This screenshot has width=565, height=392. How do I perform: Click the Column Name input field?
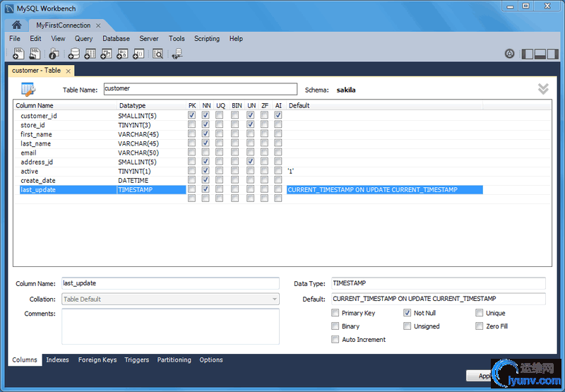pyautogui.click(x=170, y=283)
